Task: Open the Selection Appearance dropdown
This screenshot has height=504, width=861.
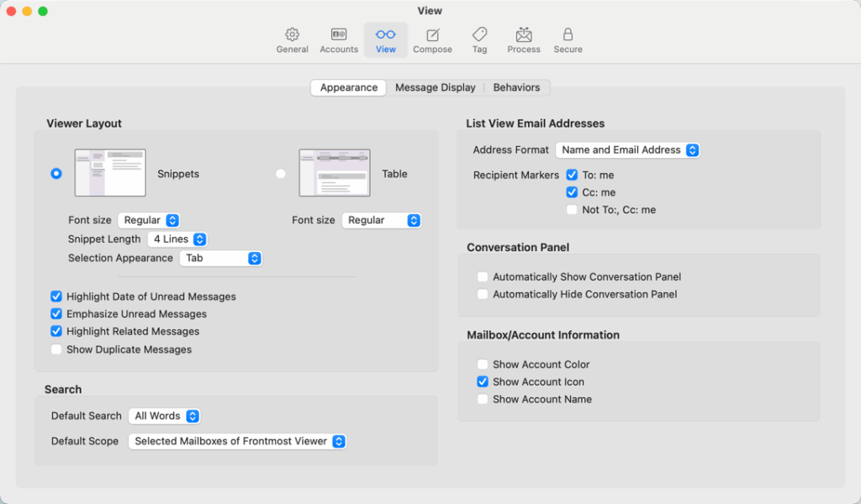Action: [221, 258]
